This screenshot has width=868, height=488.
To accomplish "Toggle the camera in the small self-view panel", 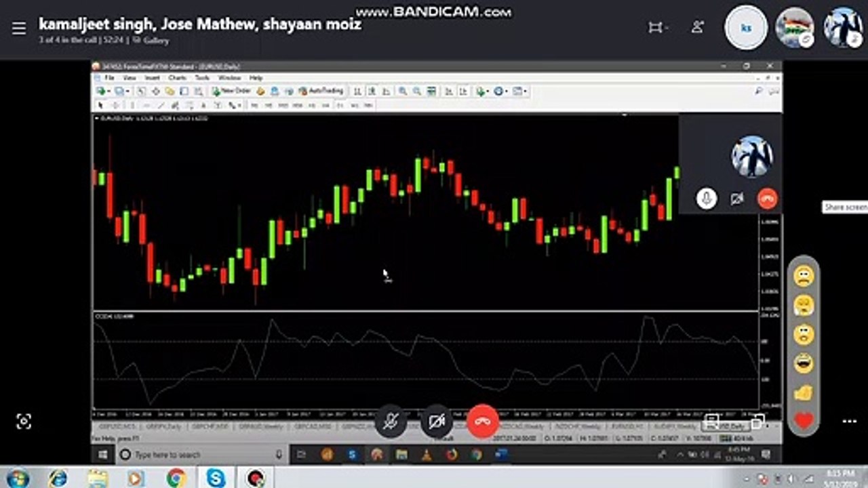I will 737,199.
